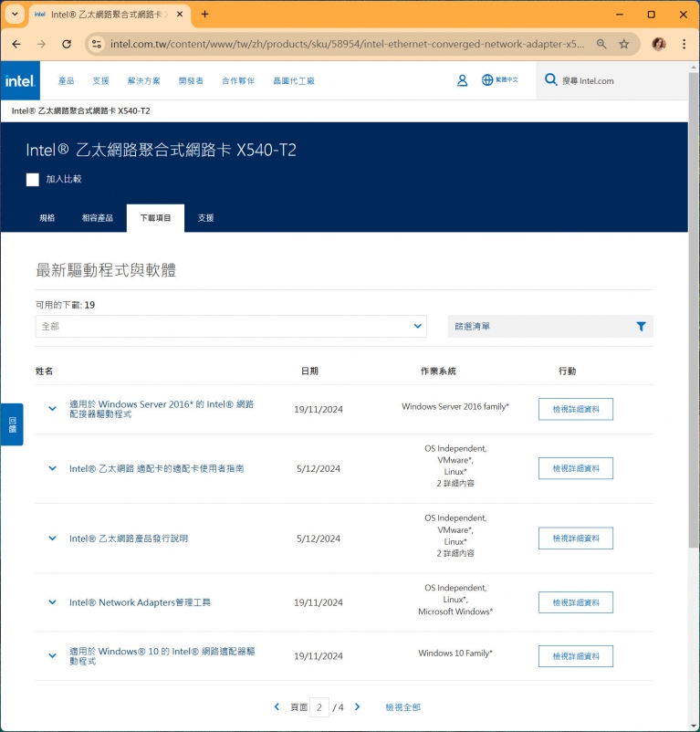Open the 晶圓代工廠 menu
The height and width of the screenshot is (732, 700).
click(x=294, y=80)
